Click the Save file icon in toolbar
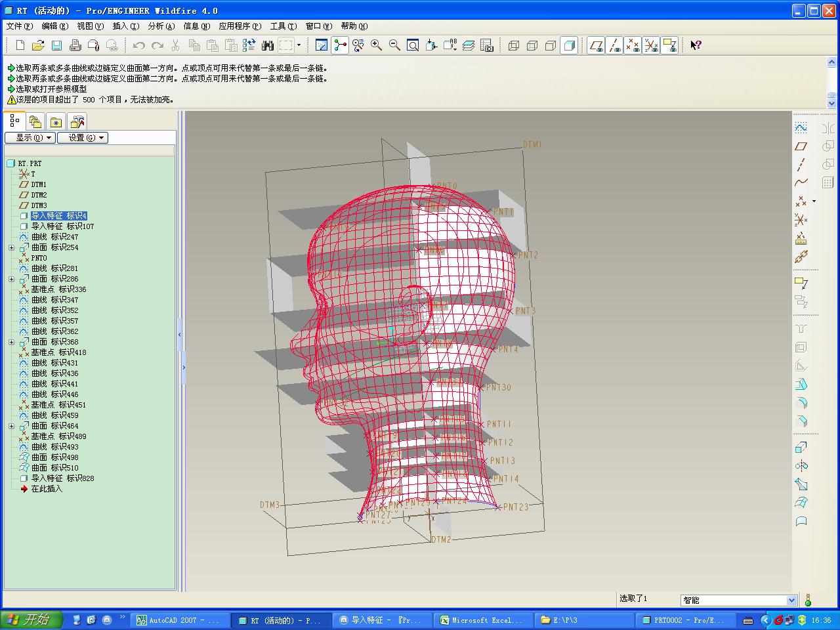The height and width of the screenshot is (630, 840). click(56, 45)
